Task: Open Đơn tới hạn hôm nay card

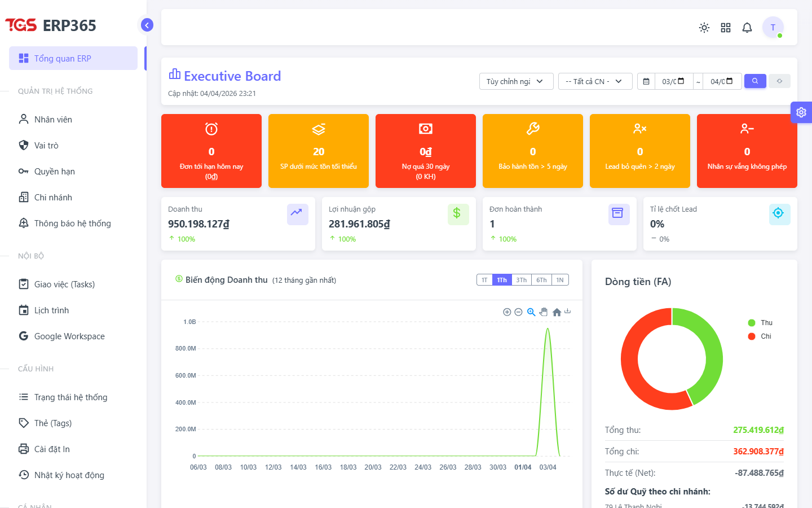Action: [x=211, y=151]
